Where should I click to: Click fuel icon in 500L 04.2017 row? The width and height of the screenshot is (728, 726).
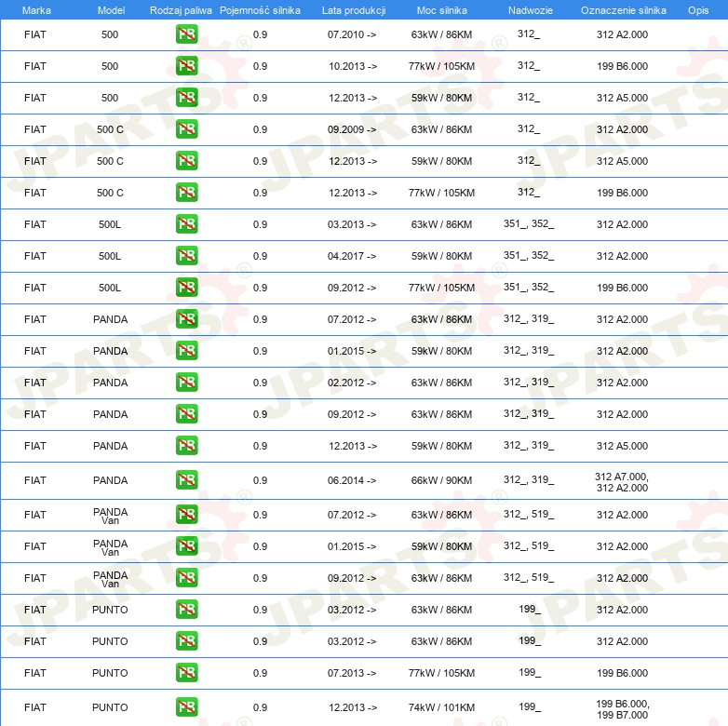pyautogui.click(x=186, y=256)
